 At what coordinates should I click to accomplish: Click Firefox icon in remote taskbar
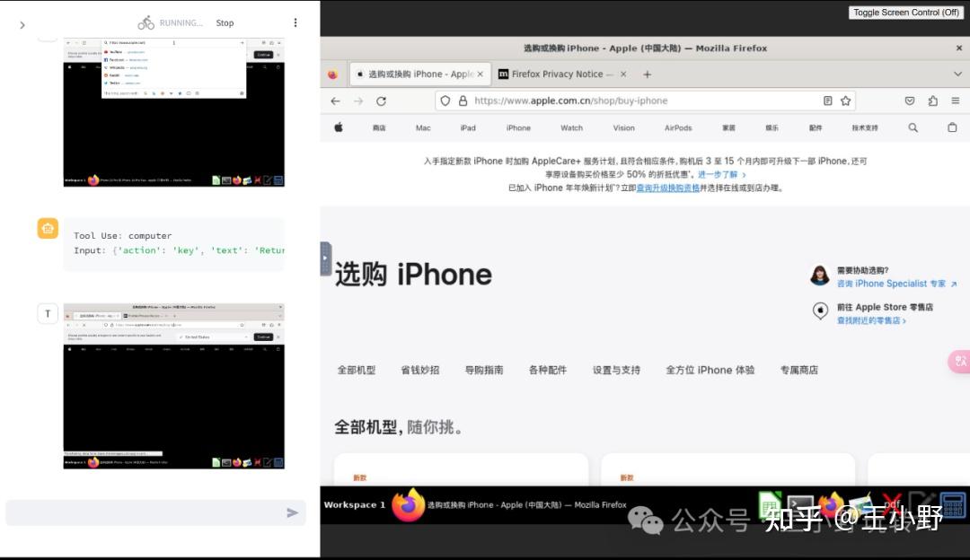[x=409, y=504]
